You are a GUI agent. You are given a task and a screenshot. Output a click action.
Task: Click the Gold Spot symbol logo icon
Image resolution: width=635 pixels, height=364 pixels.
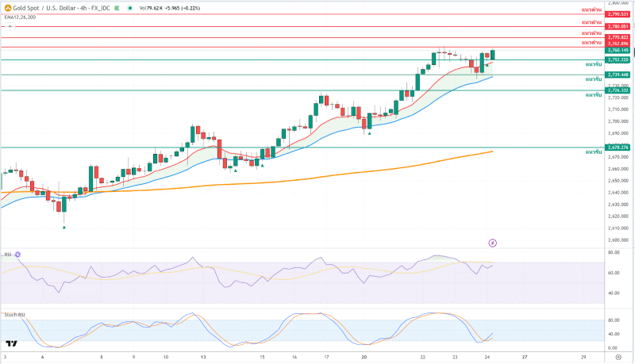coord(8,8)
